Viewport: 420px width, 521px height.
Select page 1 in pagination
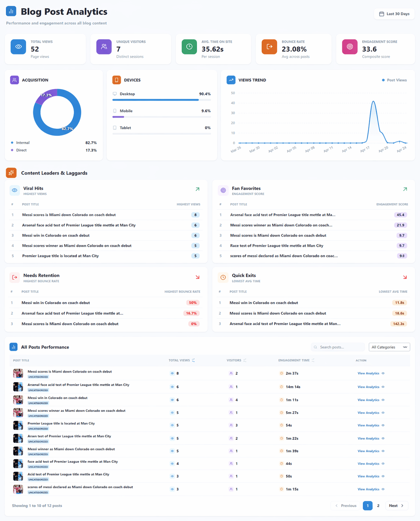click(x=367, y=506)
